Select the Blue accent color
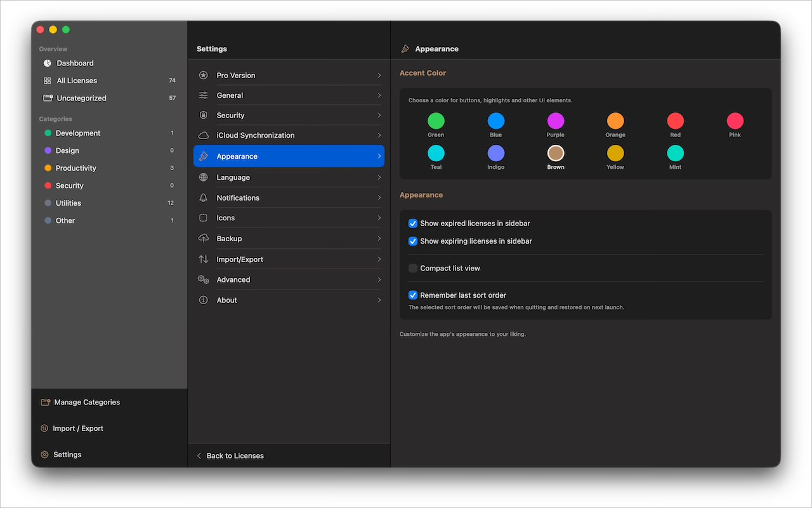The image size is (812, 508). (x=496, y=121)
